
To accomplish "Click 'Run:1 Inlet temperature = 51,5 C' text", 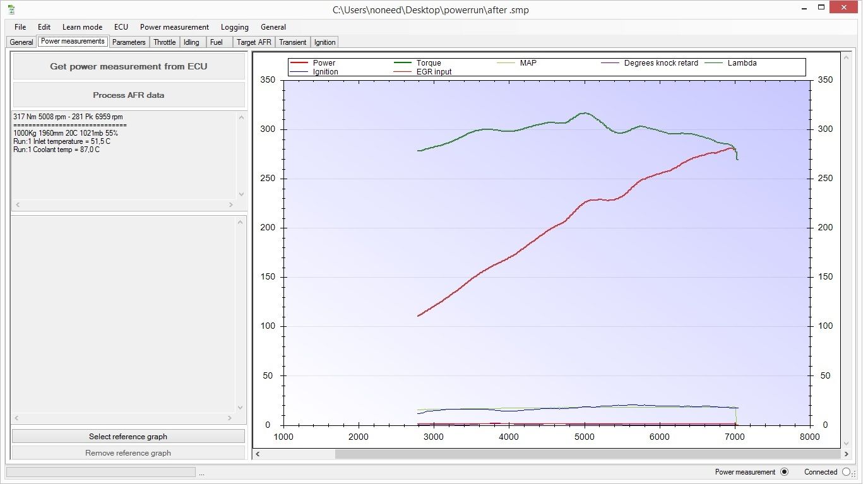I will click(x=62, y=141).
